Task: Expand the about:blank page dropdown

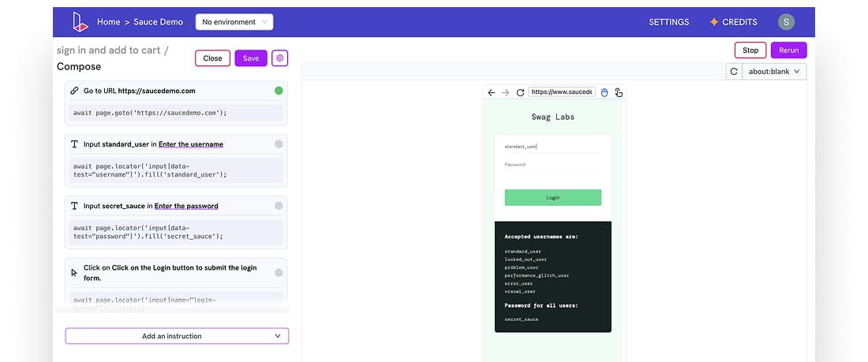Action: coord(774,72)
